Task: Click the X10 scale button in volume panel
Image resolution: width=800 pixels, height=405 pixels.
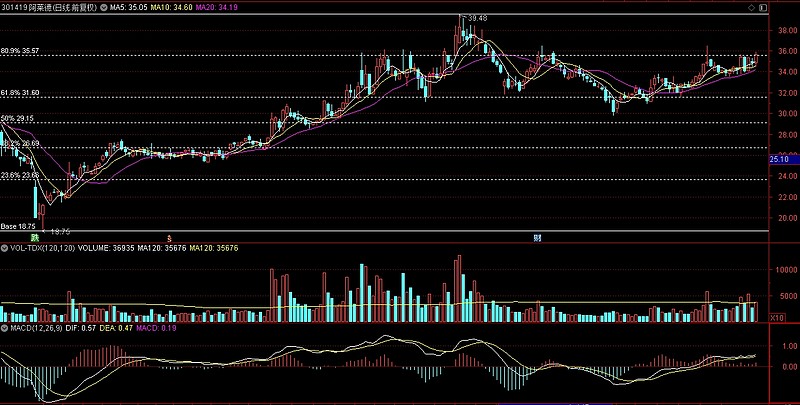Action: [x=777, y=318]
